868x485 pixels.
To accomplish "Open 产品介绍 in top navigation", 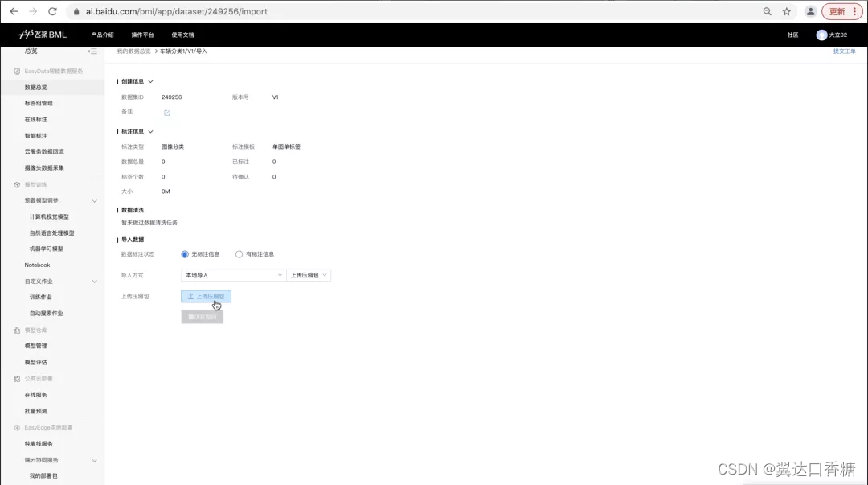I will [102, 35].
